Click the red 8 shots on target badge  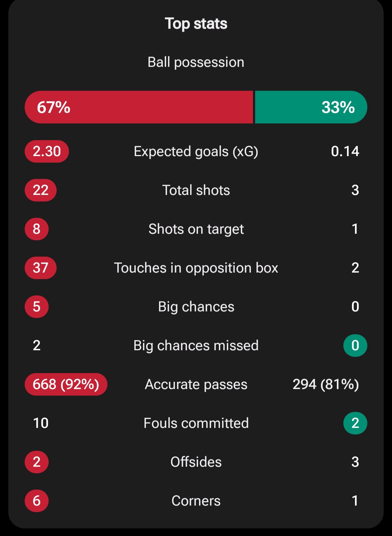37,229
